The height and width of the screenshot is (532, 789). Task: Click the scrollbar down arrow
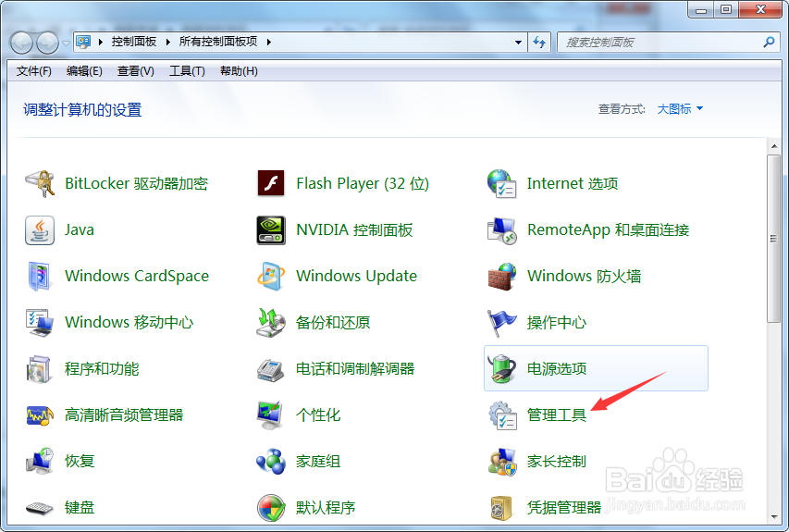coord(773,517)
